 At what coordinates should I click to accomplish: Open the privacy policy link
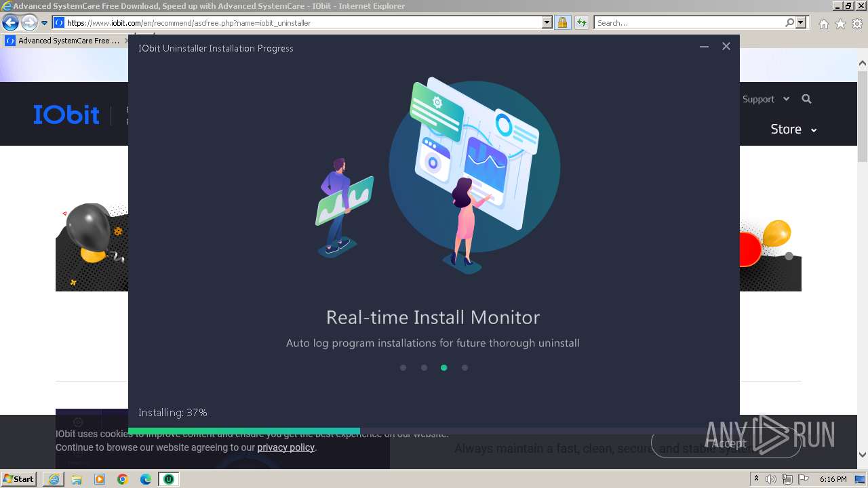[285, 447]
